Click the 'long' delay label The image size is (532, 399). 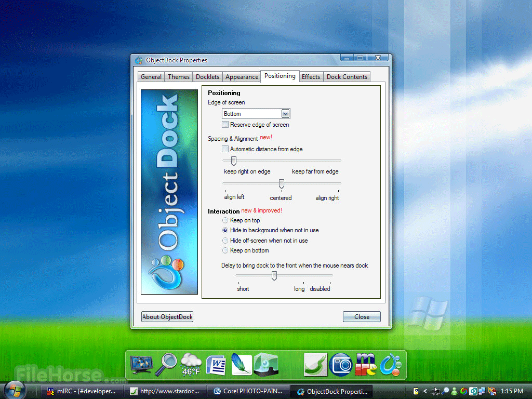299,289
